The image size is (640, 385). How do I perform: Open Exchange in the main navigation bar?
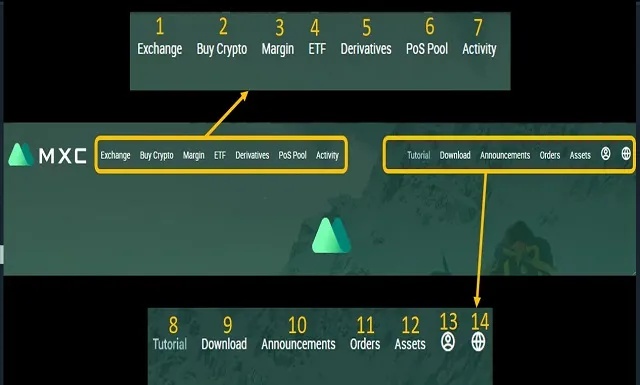point(116,155)
